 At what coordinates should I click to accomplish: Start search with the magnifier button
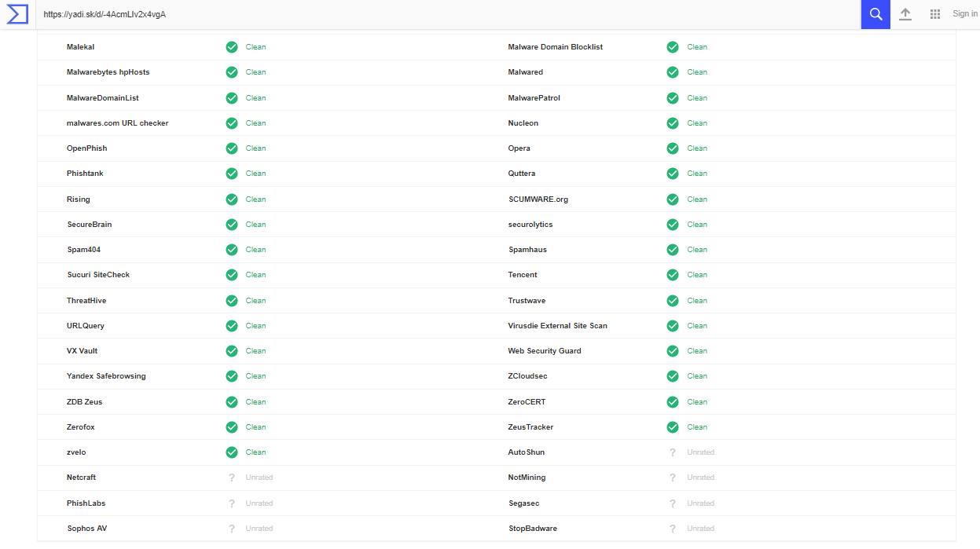[875, 14]
